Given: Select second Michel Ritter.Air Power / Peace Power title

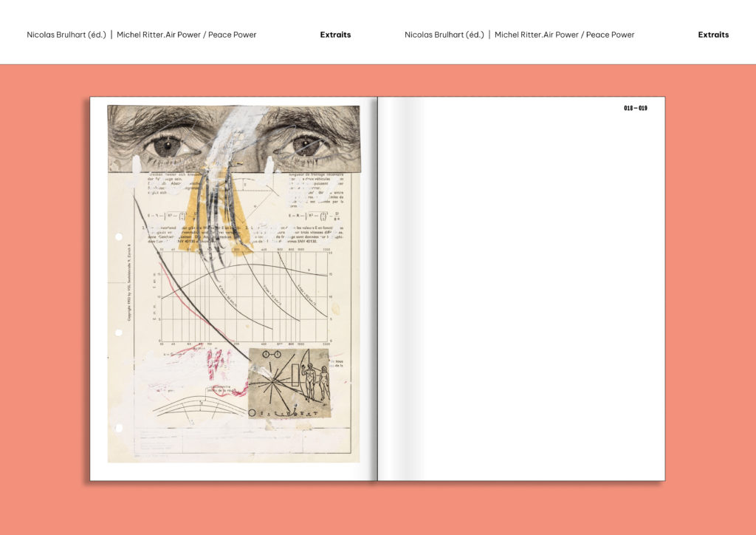Looking at the screenshot, I should point(565,35).
